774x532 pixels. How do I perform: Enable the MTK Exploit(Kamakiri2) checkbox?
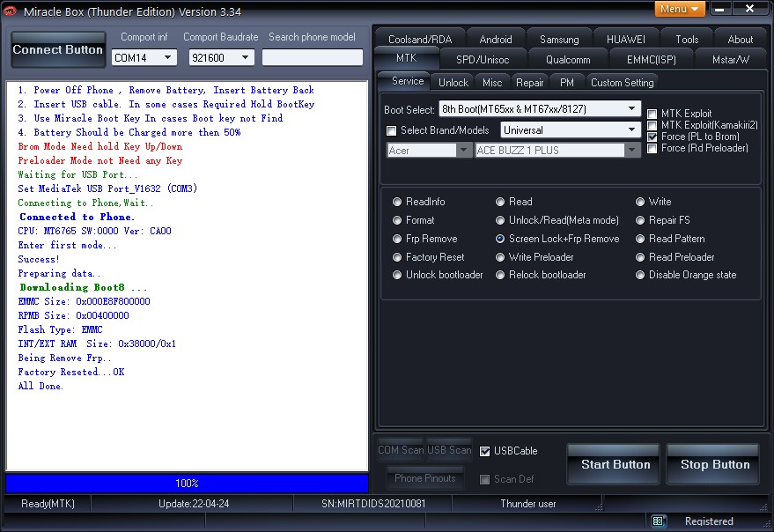(652, 125)
